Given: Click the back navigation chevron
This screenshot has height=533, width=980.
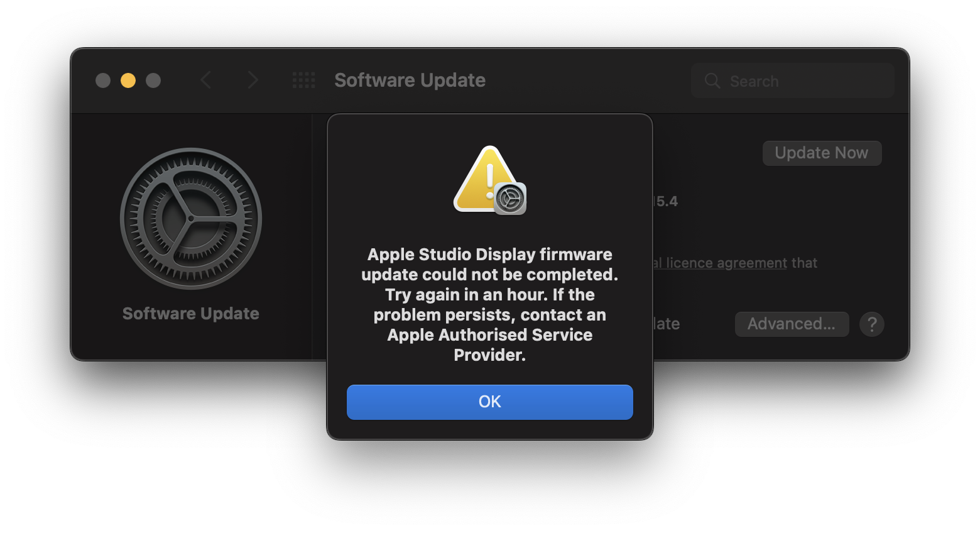Looking at the screenshot, I should [x=206, y=80].
